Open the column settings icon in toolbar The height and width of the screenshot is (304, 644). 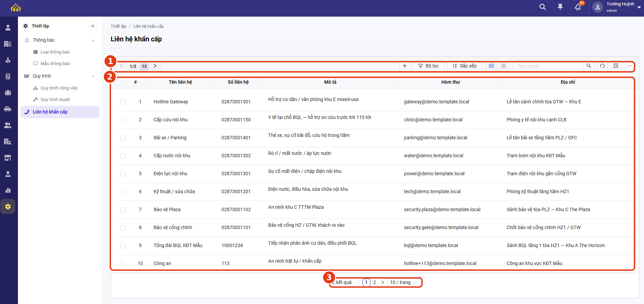(616, 66)
